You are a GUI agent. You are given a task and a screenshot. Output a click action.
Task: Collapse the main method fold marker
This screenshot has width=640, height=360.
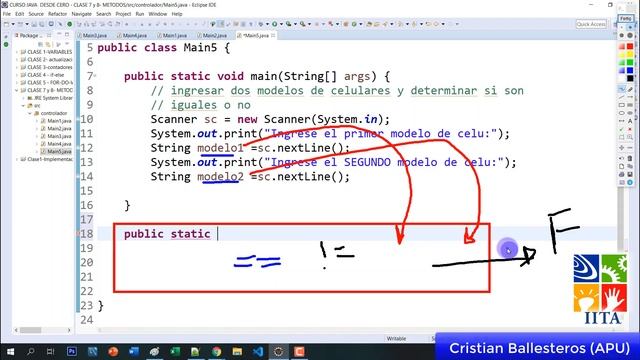[x=95, y=76]
